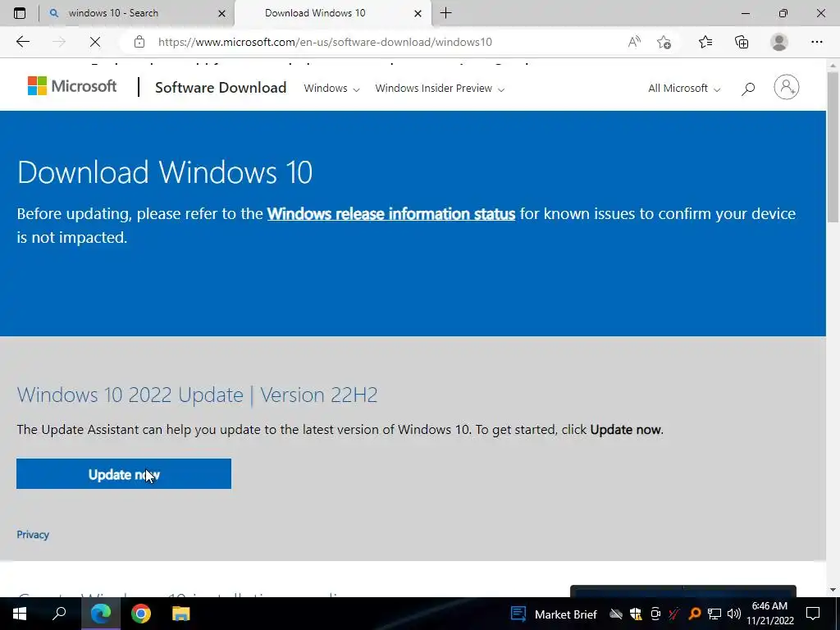Click scrollbar up arrow
This screenshot has width=840, height=630.
833,65
